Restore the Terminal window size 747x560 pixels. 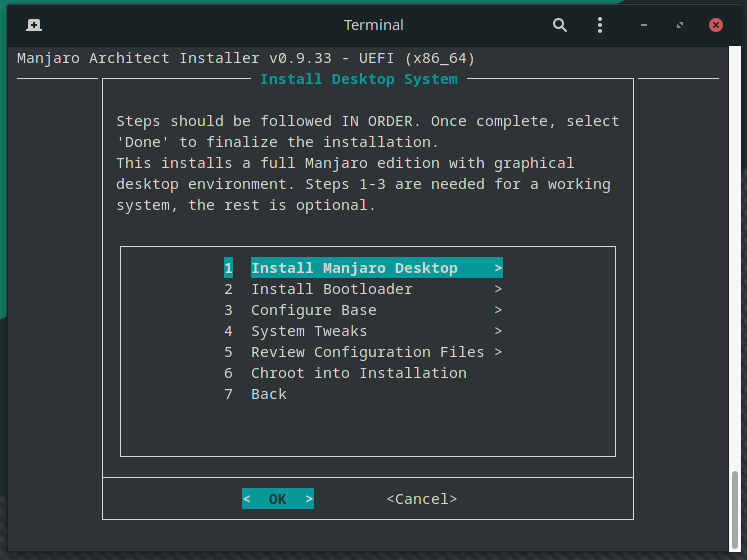(680, 24)
